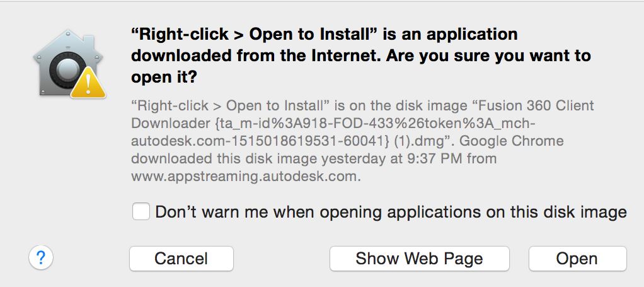644x287 pixels.
Task: Click the Show Web Page button
Action: pos(419,259)
